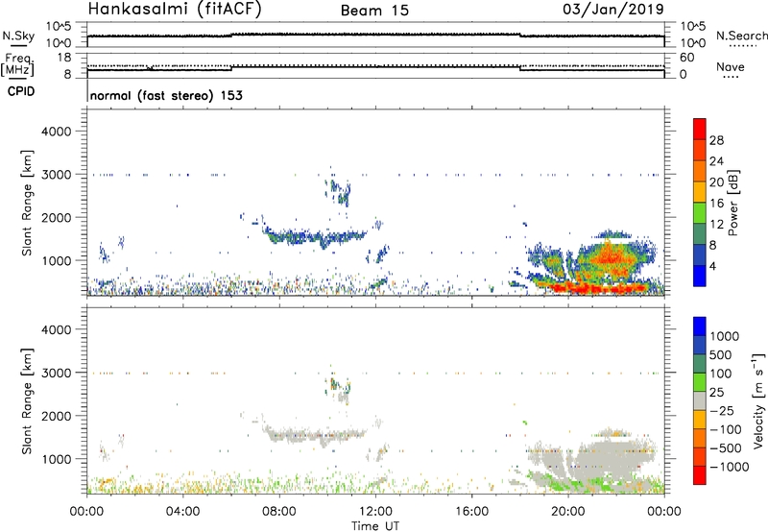Click velocity panel 'Slant Range [km]' label
The image size is (768, 532).
coord(27,401)
